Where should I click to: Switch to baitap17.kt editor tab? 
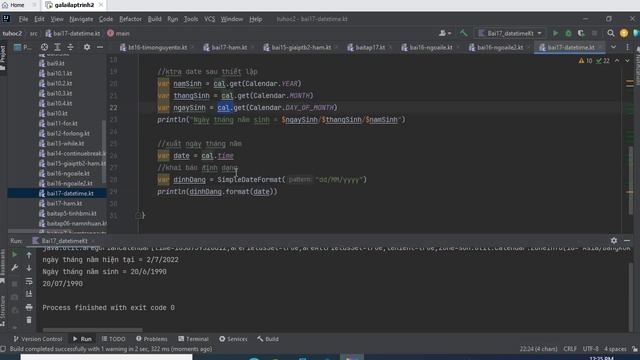pyautogui.click(x=370, y=47)
